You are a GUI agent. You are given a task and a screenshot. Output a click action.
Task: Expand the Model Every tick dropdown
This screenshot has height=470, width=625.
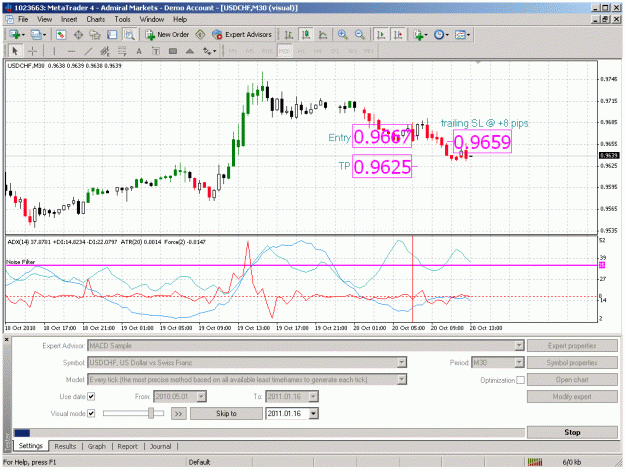[x=402, y=380]
